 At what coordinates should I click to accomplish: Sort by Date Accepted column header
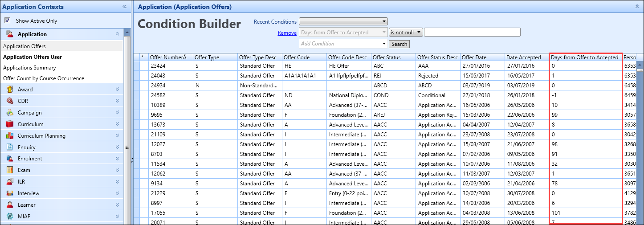coord(527,57)
